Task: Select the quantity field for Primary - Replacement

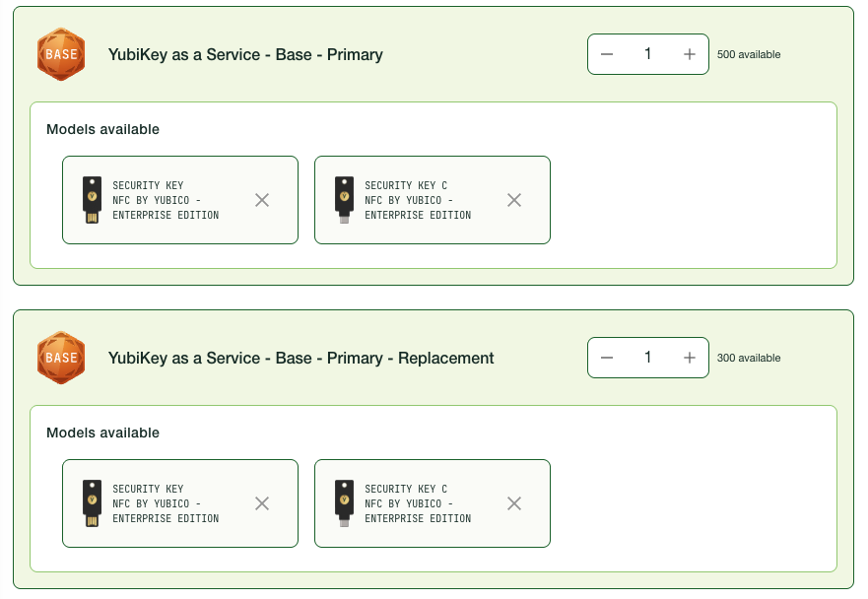Action: coord(648,358)
